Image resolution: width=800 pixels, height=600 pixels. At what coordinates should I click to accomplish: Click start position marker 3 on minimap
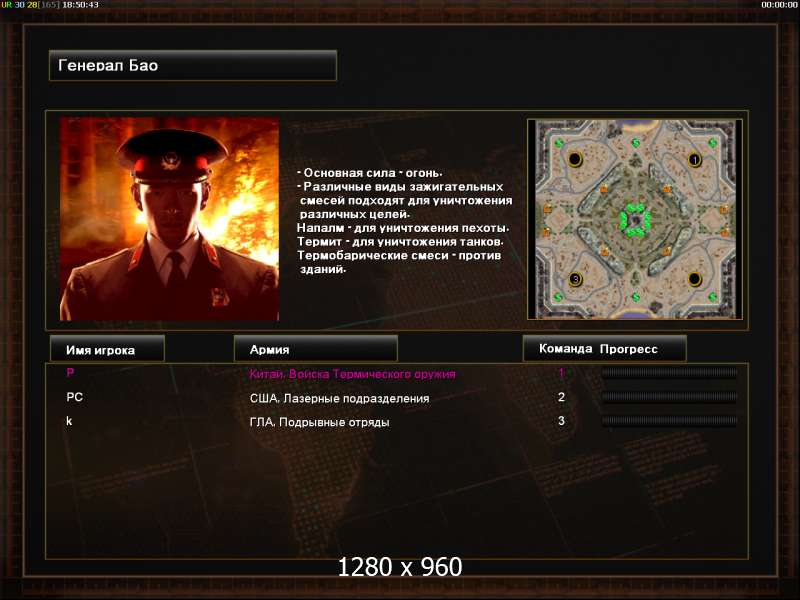point(576,279)
